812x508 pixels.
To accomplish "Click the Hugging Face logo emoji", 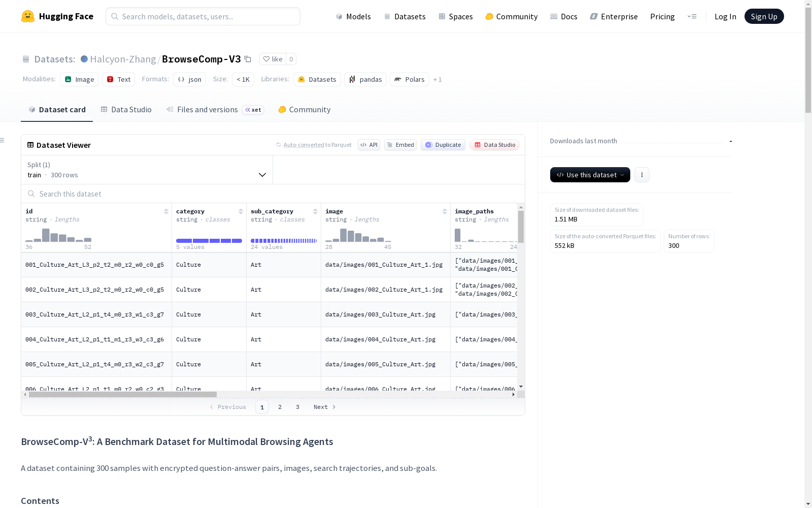I will tap(28, 16).
